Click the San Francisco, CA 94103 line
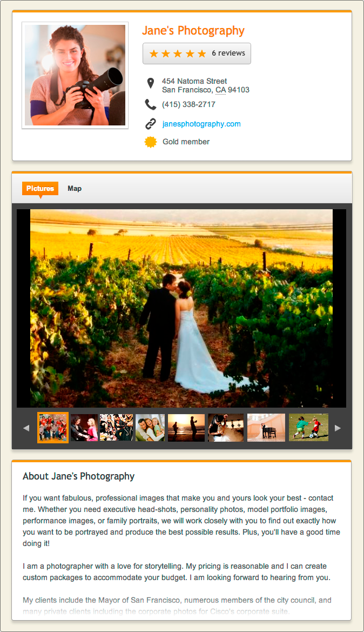Viewport: 364px width, 632px height. pyautogui.click(x=206, y=90)
